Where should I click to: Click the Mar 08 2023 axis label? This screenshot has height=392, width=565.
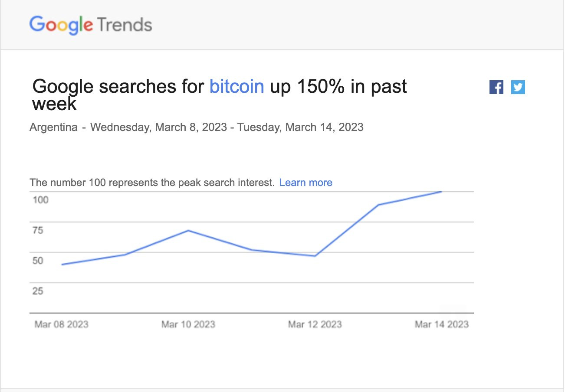click(x=61, y=324)
